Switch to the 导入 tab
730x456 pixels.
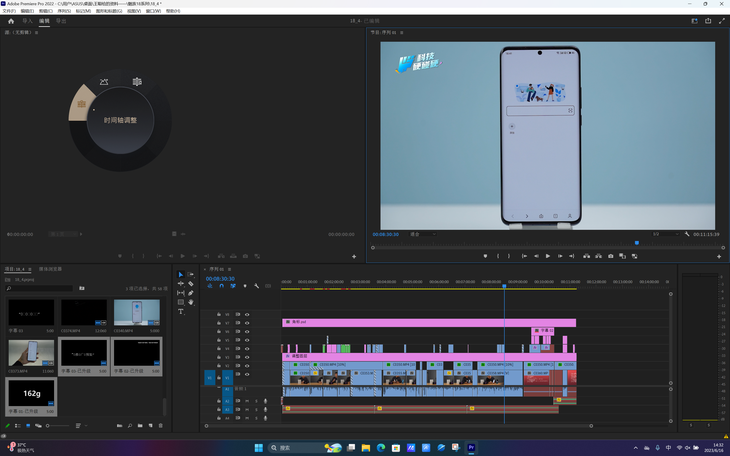[x=27, y=21]
